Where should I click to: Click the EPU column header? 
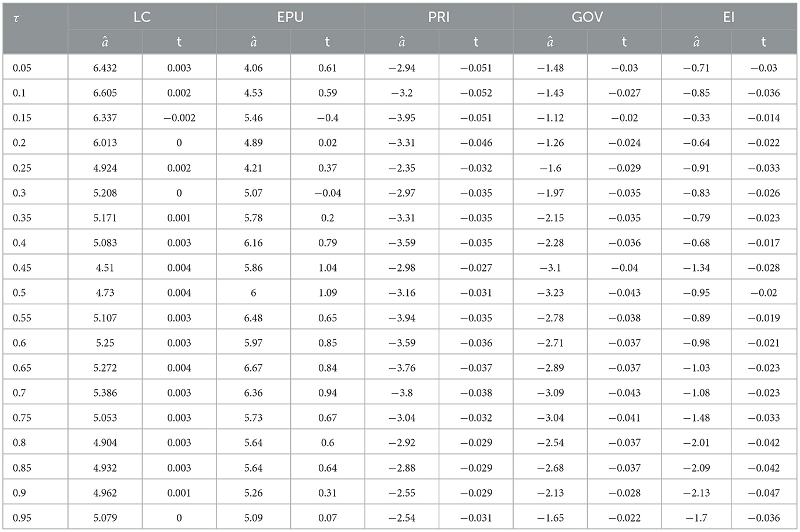coord(290,17)
